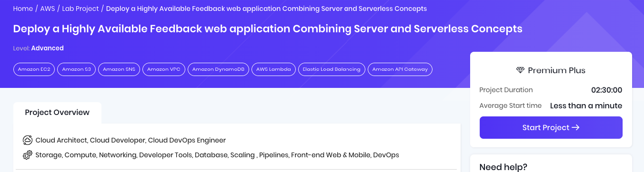Screen dimensions: 644x172
Task: Click the Premium Plus diamond icon
Action: [521, 70]
